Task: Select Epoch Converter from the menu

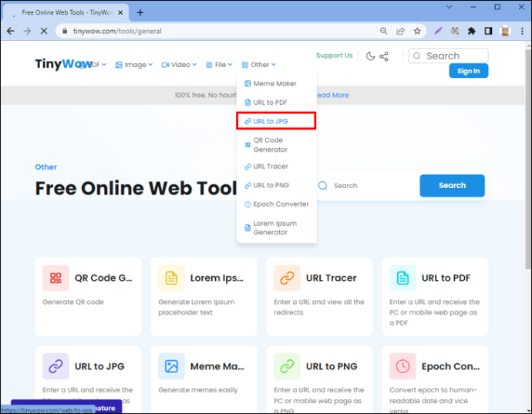Action: (277, 204)
